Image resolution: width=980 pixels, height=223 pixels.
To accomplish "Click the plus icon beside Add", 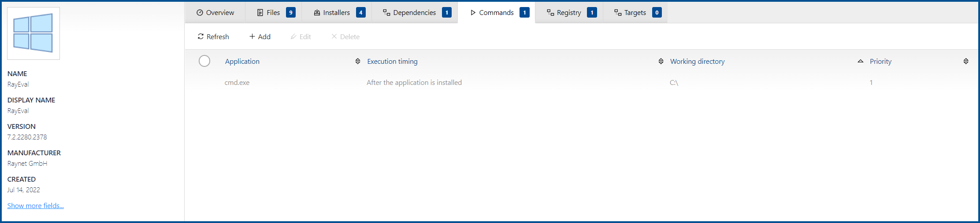I will coord(252,37).
